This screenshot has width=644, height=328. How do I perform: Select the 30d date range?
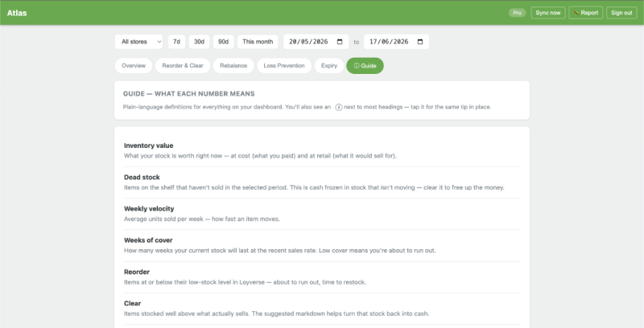pos(199,42)
